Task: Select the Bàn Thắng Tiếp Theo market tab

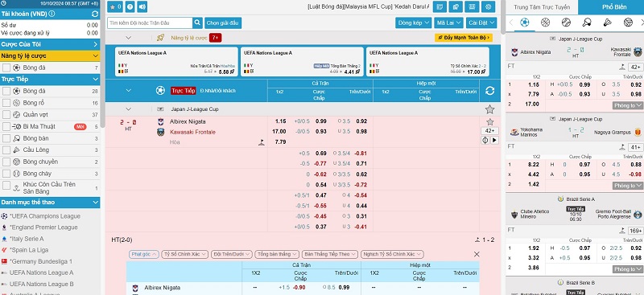Action: coord(330,254)
